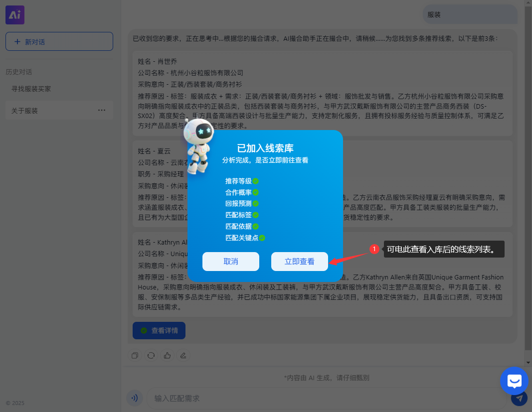Click the 服装 user message bubble
The image size is (532, 412).
coord(434,15)
